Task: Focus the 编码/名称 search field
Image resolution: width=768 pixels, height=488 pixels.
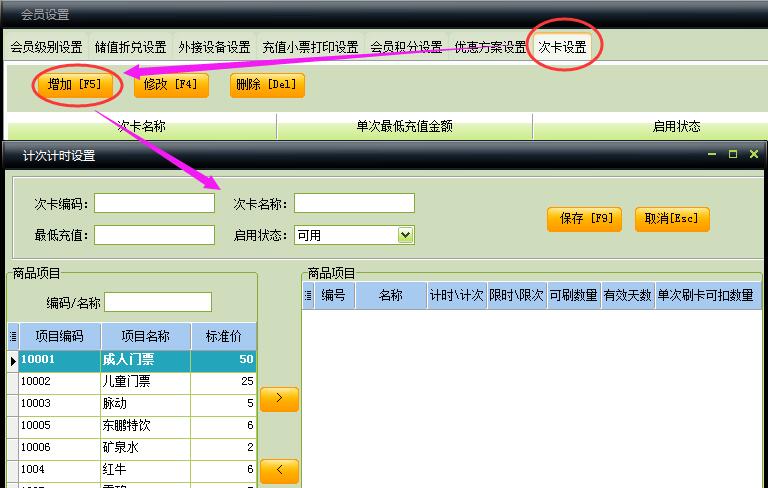Action: (158, 302)
